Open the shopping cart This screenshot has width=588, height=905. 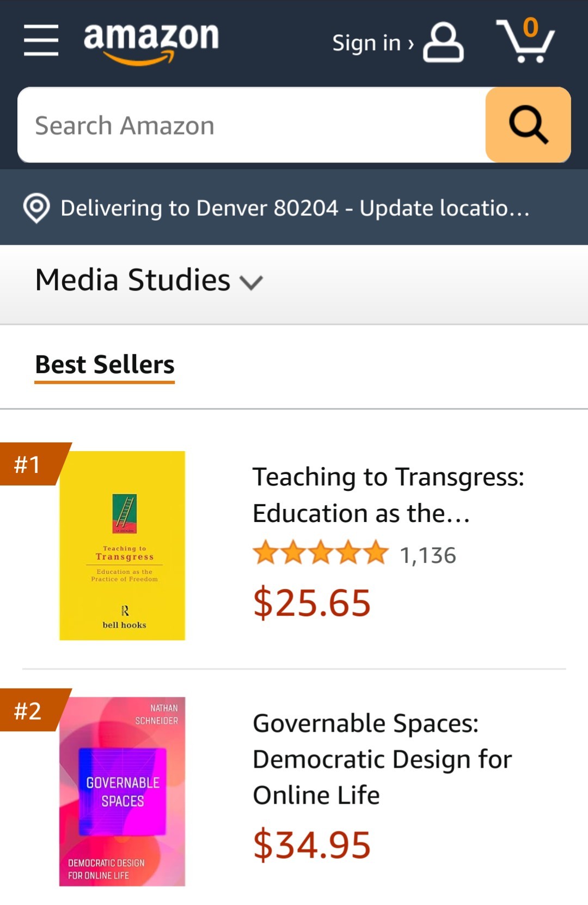click(525, 41)
